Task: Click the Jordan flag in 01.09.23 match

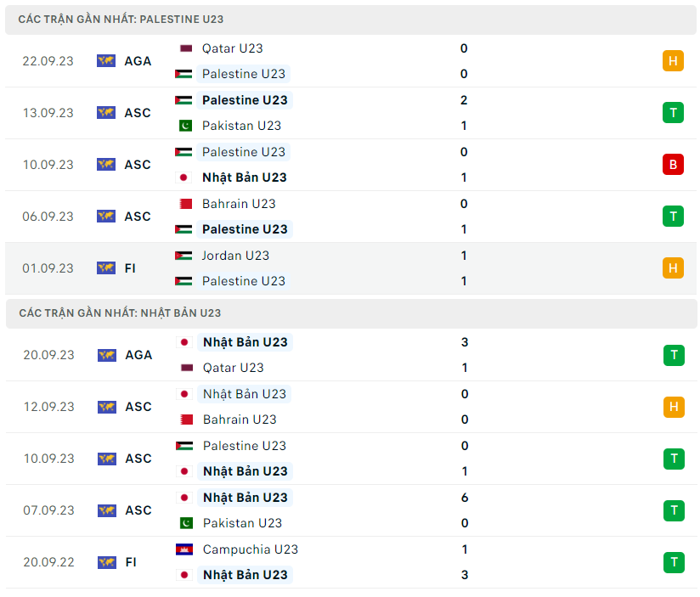Action: (183, 256)
